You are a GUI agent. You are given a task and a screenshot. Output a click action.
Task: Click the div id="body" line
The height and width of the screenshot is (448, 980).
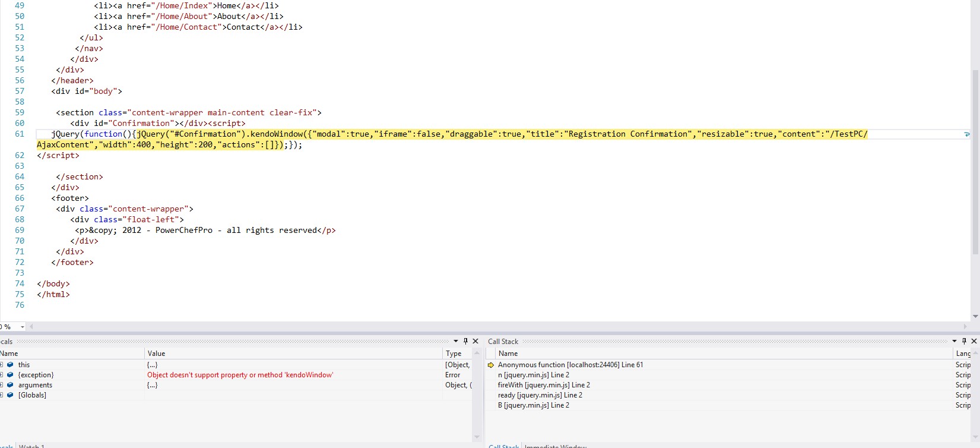coord(87,92)
